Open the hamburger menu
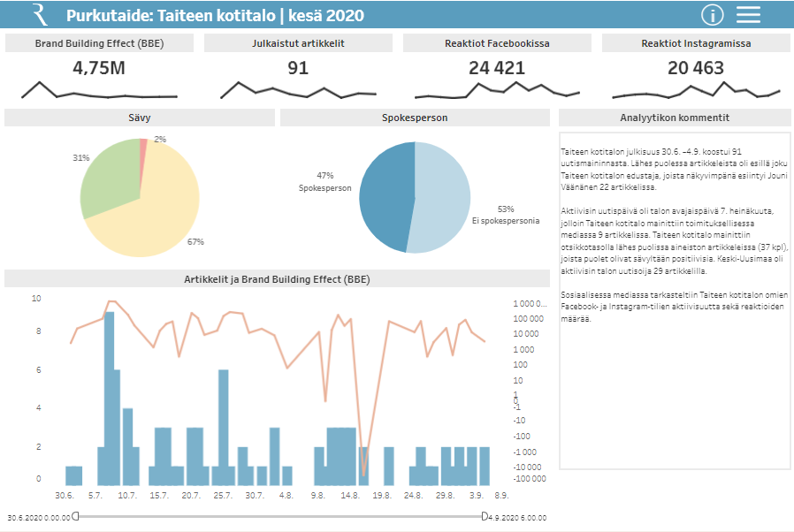 pos(748,14)
